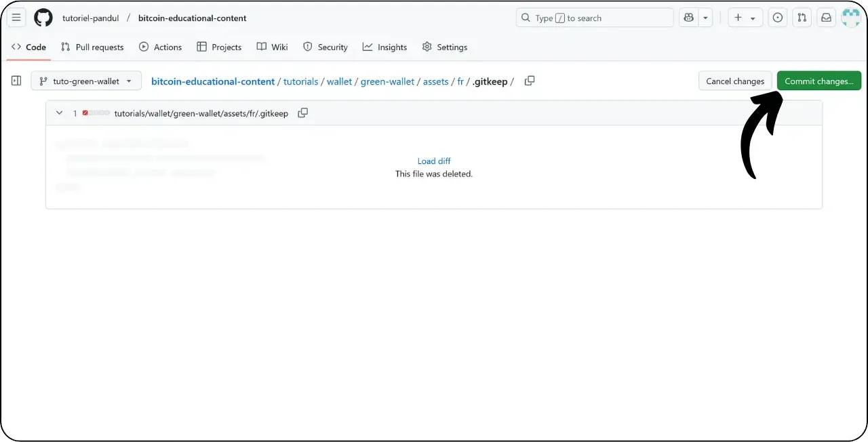Copy the diff file path icon

click(x=302, y=113)
